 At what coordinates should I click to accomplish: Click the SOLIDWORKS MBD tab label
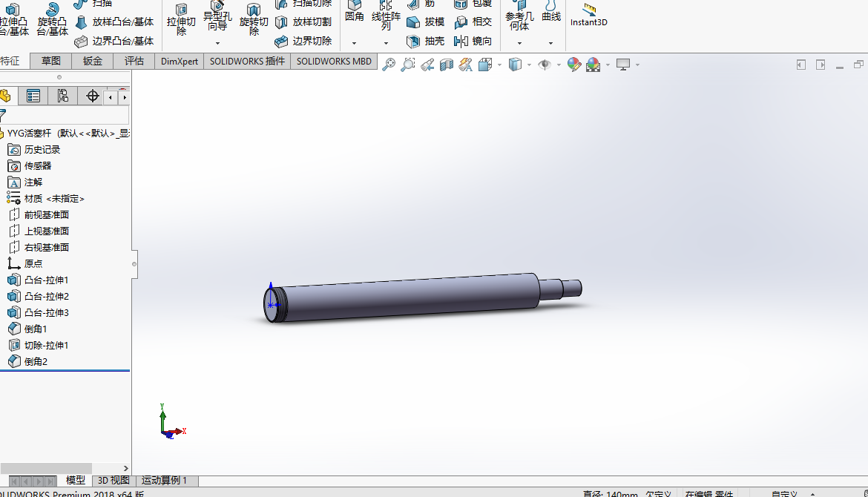[x=332, y=61]
